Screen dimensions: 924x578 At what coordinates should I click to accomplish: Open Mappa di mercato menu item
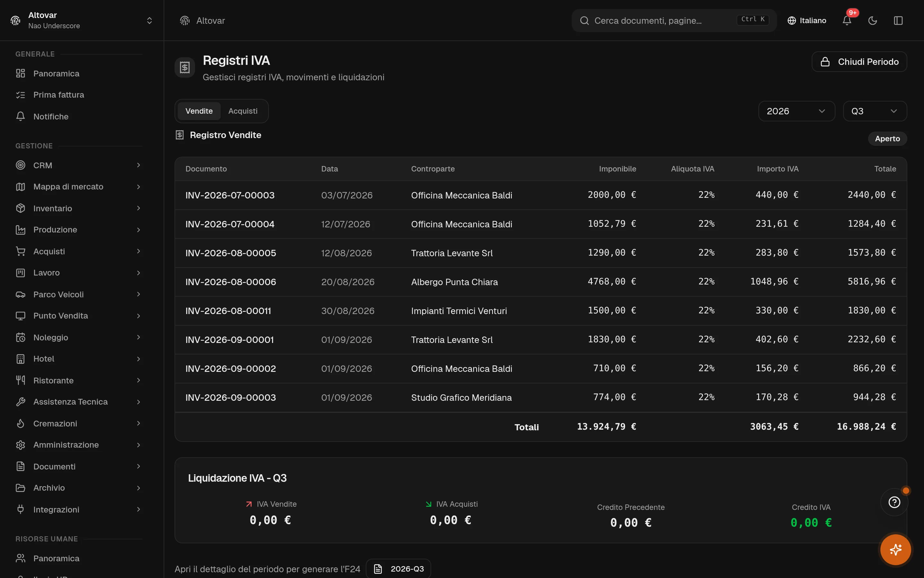(x=79, y=187)
